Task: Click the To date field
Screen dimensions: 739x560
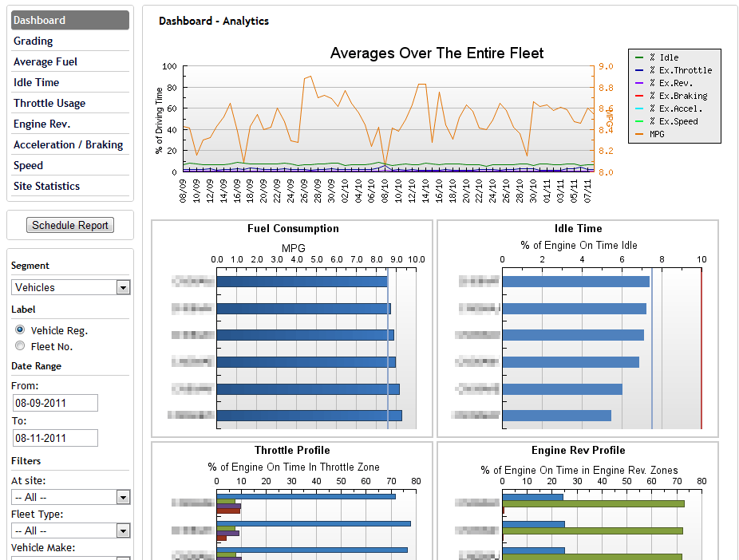Action: [54, 437]
